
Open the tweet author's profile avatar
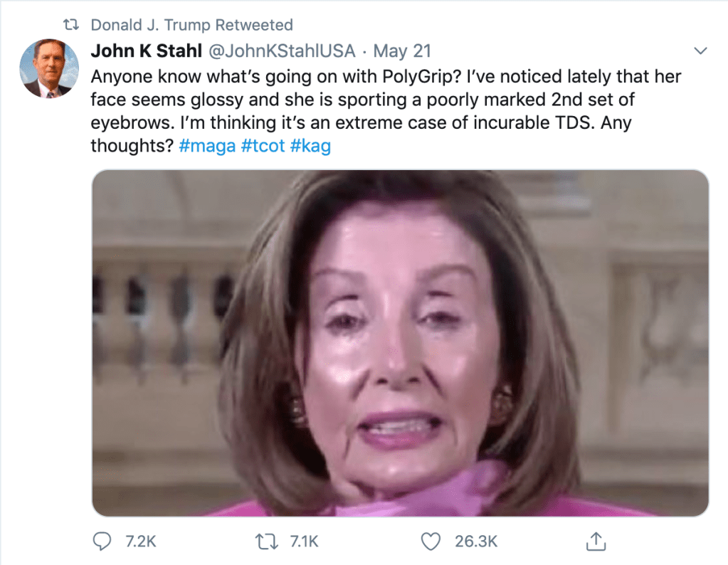(47, 69)
